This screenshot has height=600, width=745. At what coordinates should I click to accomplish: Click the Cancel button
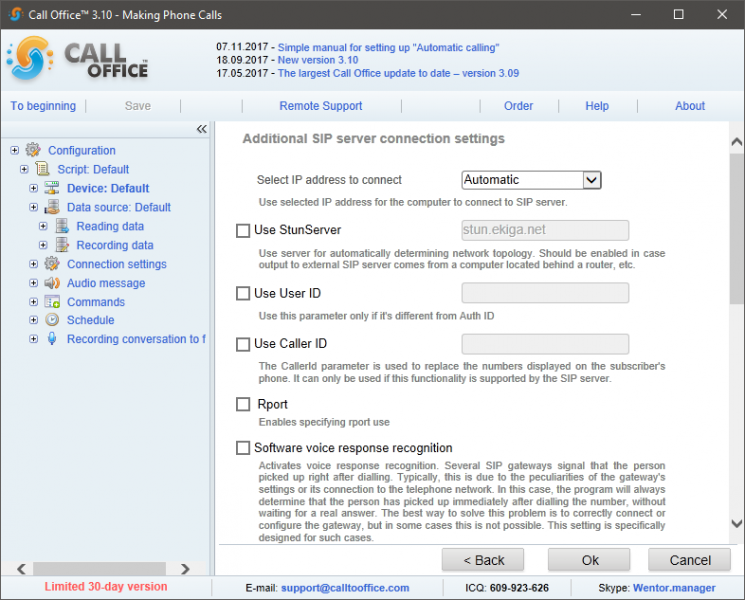click(690, 560)
